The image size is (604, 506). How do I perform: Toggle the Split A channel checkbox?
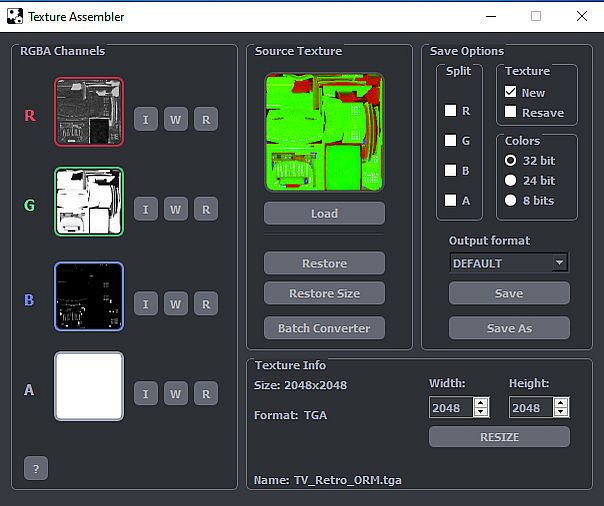pos(451,200)
